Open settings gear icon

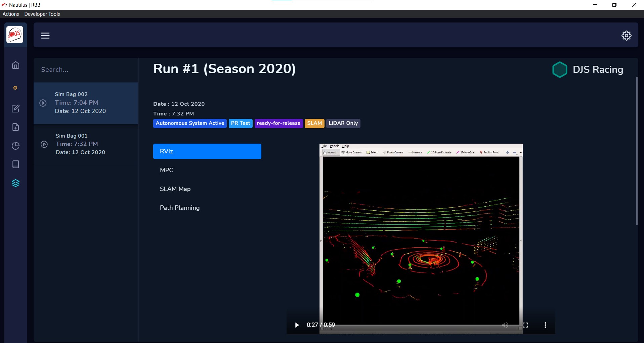pos(626,36)
